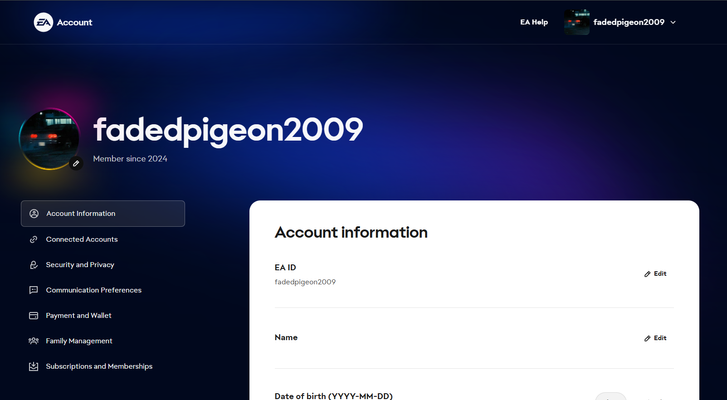
Task: Open EA Help link
Action: click(x=534, y=22)
